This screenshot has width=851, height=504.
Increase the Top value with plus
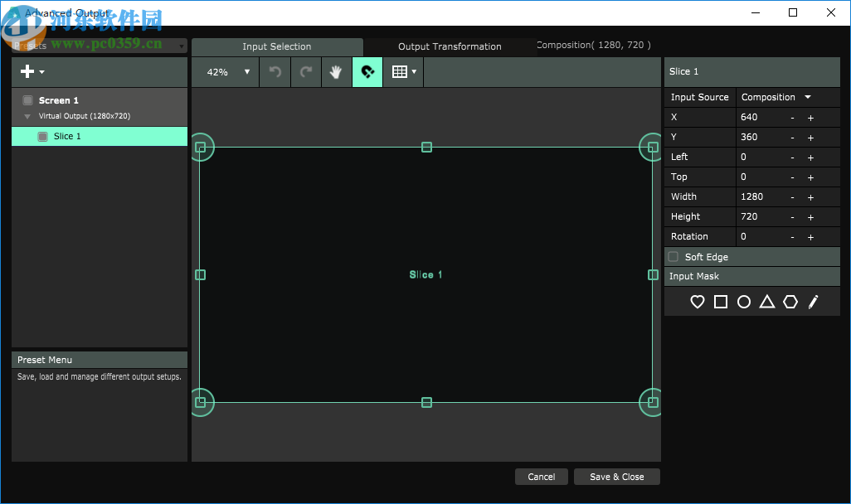coord(810,177)
